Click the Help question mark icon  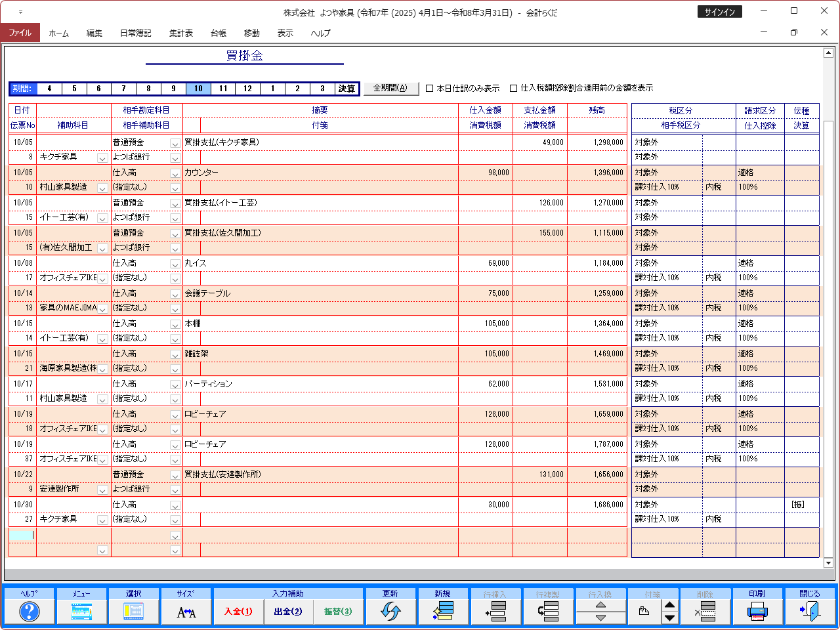pos(29,612)
